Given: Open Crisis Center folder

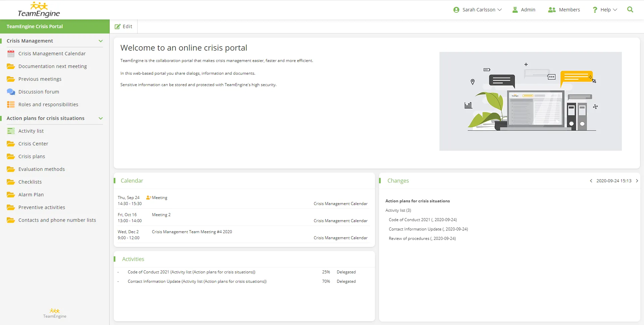Looking at the screenshot, I should click(x=33, y=144).
